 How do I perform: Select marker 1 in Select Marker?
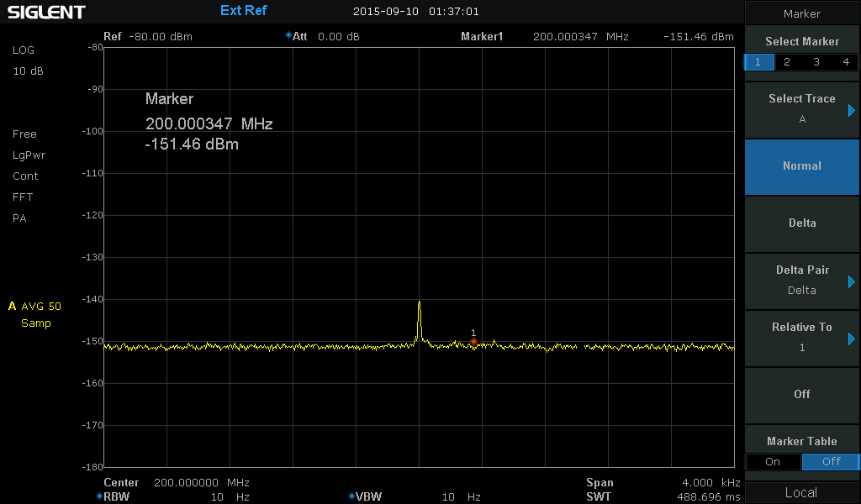pos(758,62)
